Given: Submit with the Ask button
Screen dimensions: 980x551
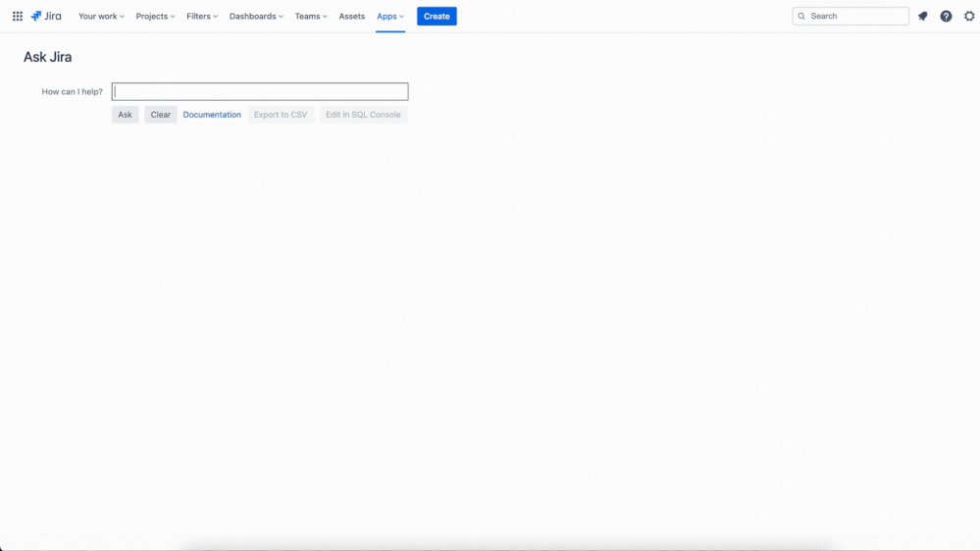Looking at the screenshot, I should tap(125, 115).
